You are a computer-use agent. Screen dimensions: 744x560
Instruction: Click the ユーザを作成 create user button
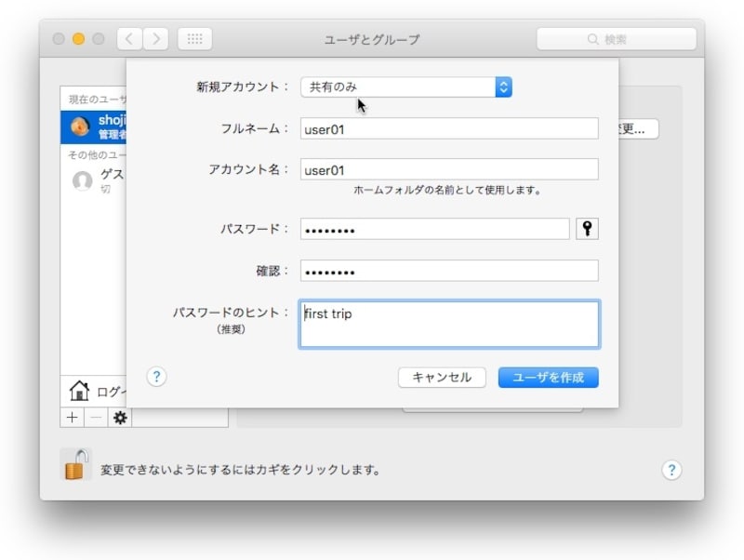pyautogui.click(x=548, y=378)
